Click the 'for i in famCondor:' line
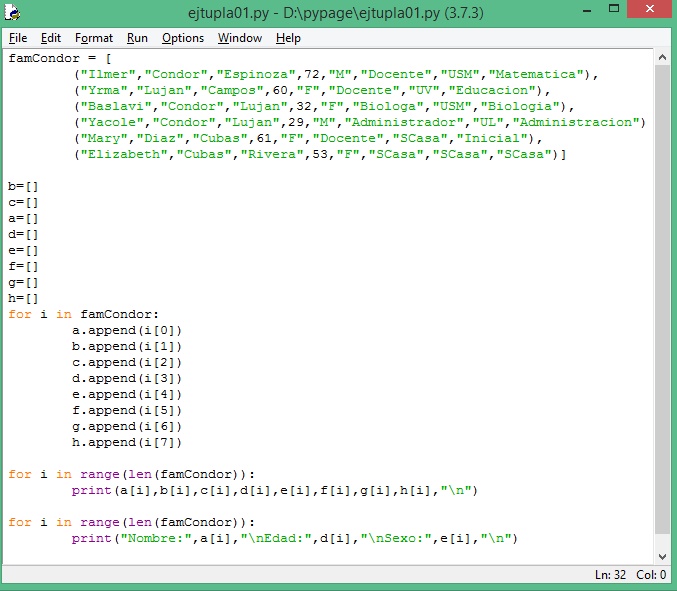The image size is (677, 591). tap(84, 314)
